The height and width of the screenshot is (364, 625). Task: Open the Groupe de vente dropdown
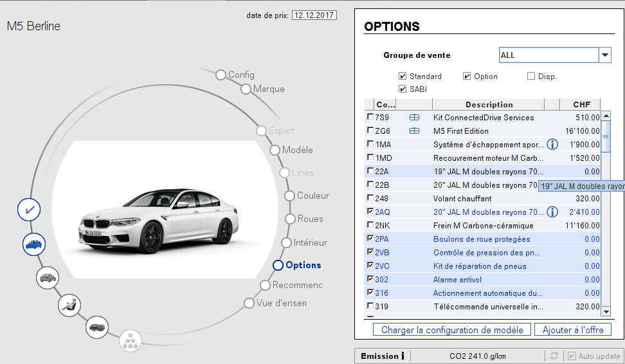click(605, 55)
